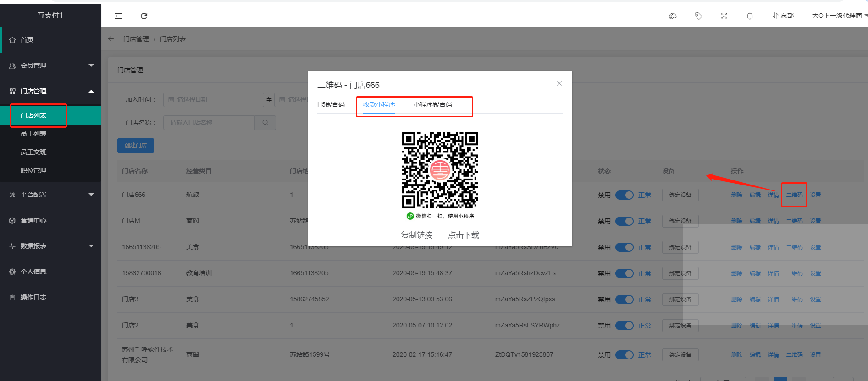The width and height of the screenshot is (868, 381).
Task: Click the 互支付1 logo title
Action: (50, 15)
